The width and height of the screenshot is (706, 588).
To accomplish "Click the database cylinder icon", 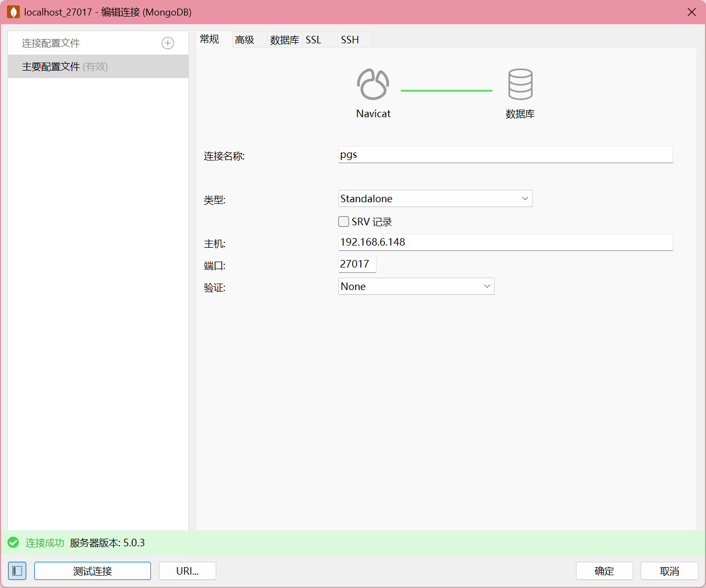I will pyautogui.click(x=520, y=84).
